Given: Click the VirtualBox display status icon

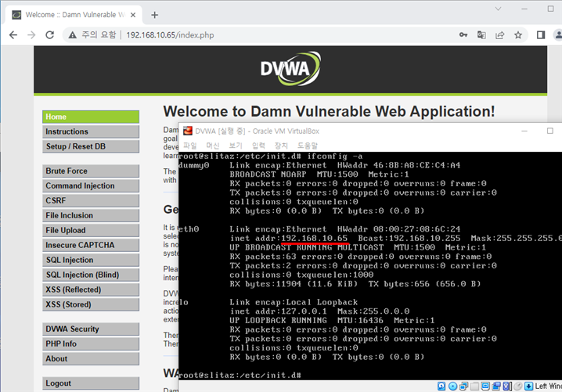Looking at the screenshot, I should coord(485,386).
